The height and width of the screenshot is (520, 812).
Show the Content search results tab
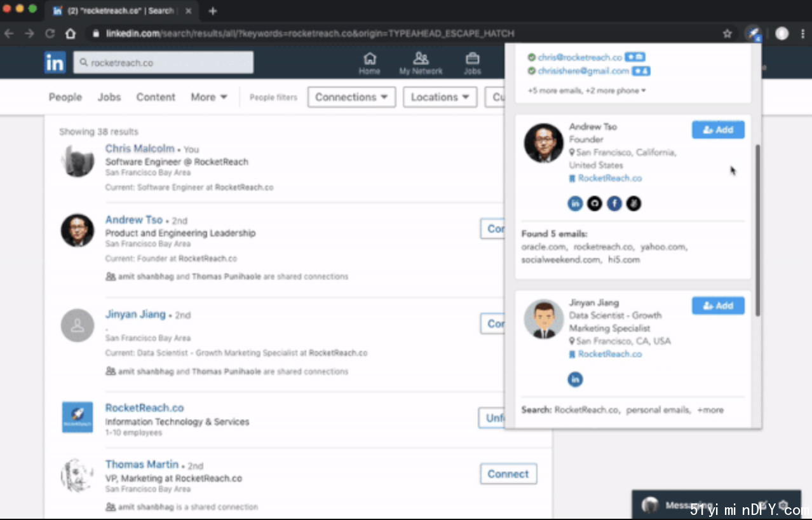156,97
